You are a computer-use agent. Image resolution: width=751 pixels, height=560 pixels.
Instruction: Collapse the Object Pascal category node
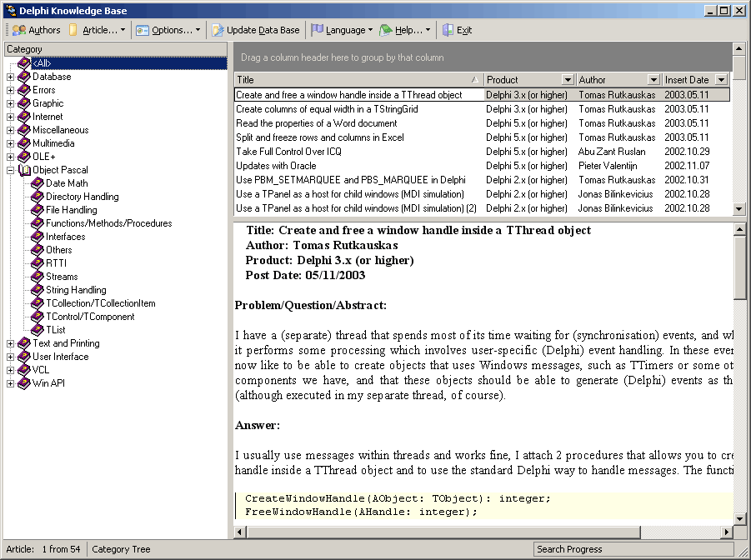pos(11,170)
